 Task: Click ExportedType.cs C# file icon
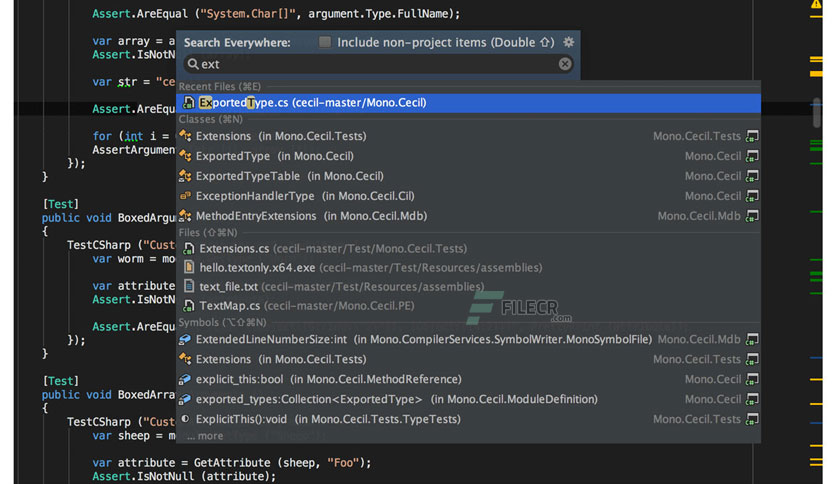[188, 102]
